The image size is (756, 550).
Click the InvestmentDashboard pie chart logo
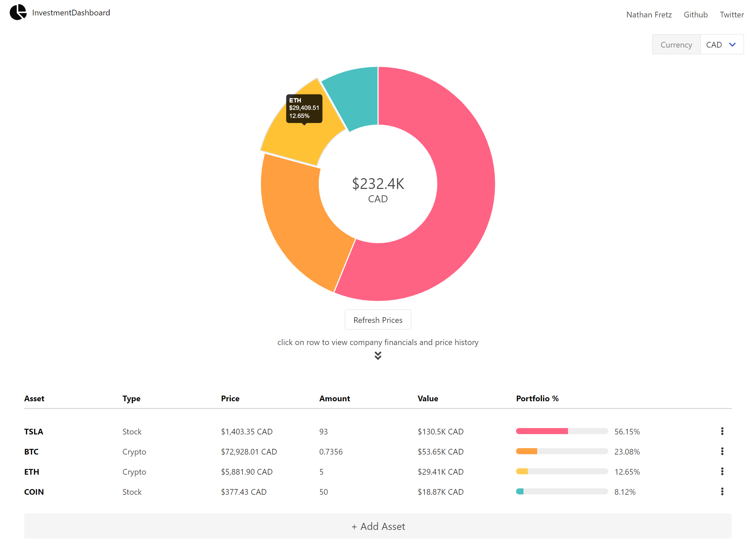[18, 12]
